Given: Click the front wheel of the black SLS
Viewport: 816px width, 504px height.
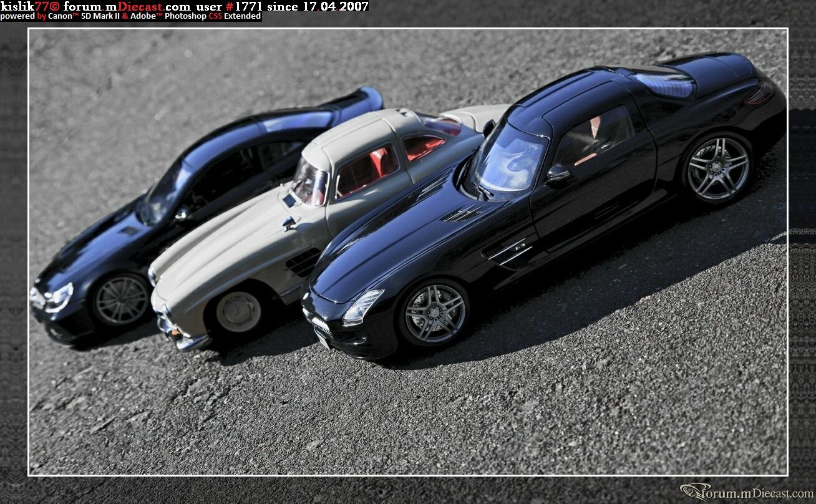Looking at the screenshot, I should pos(435,313).
